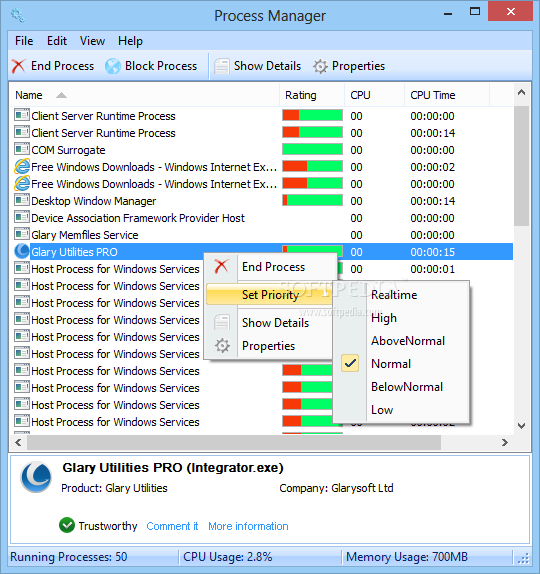The image size is (540, 574).
Task: Click the Device Association Framework process icon
Action: [x=22, y=217]
